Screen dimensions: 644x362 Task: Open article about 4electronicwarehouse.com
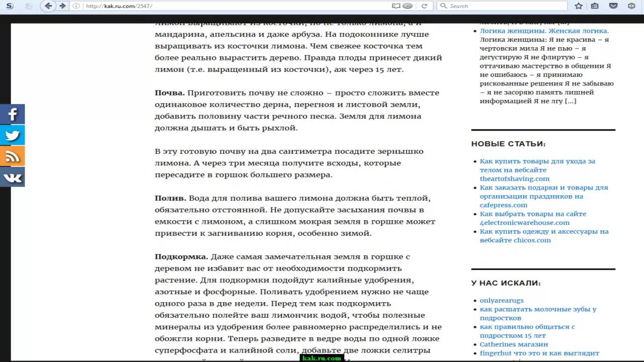(533, 218)
